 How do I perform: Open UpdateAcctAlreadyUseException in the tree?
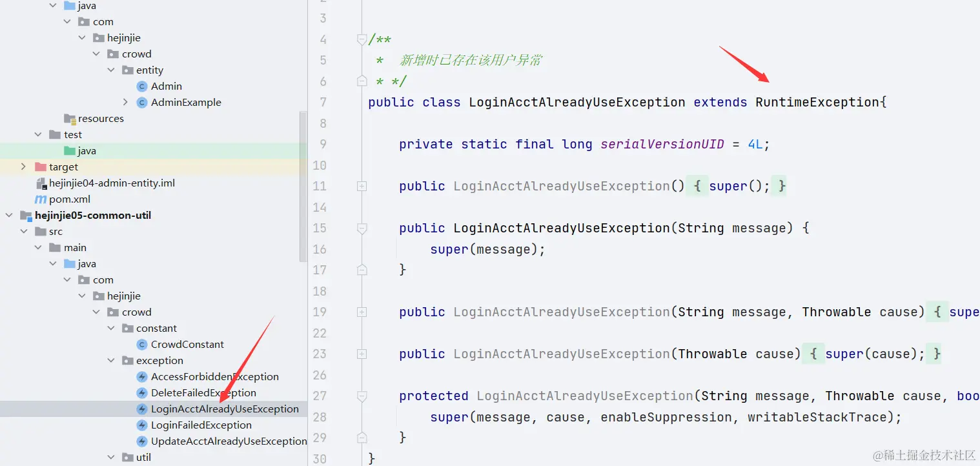coord(229,441)
